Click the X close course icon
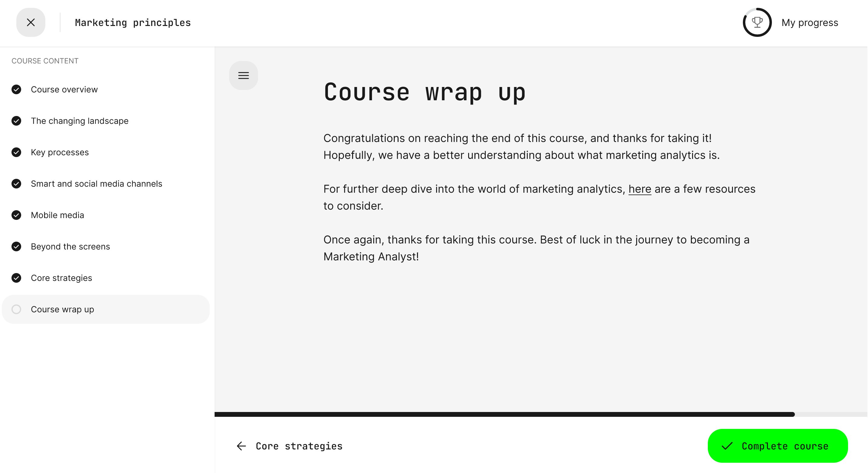The width and height of the screenshot is (868, 473). [x=31, y=23]
